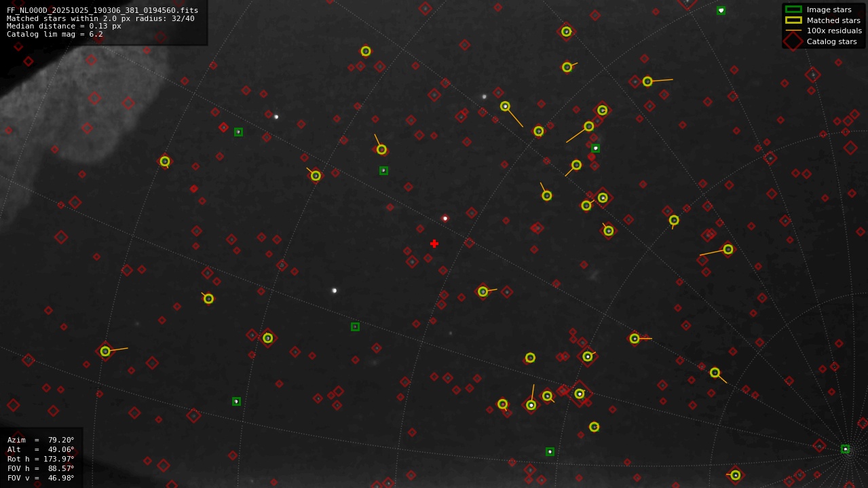Image resolution: width=868 pixels, height=488 pixels.
Task: Select the green image-star square beside the legend
Action: (721, 10)
